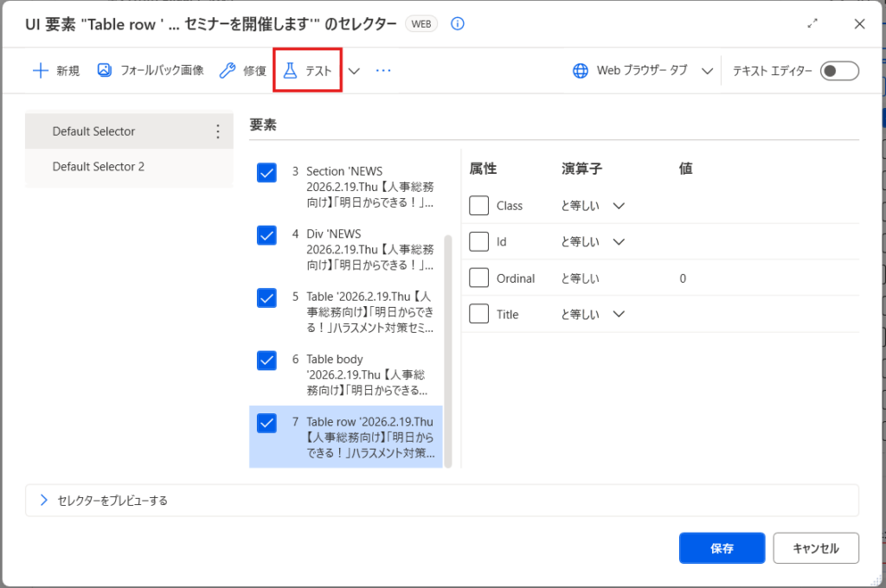Open the more options ellipsis in toolbar
Image resolution: width=886 pixels, height=588 pixels.
[383, 71]
